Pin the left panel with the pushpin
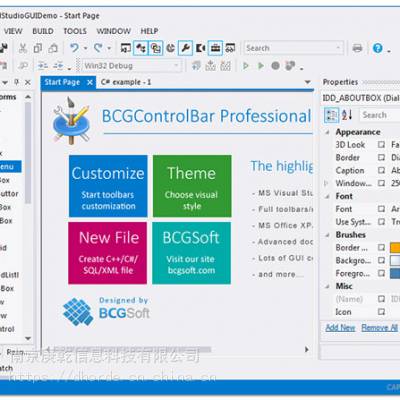 16,82
